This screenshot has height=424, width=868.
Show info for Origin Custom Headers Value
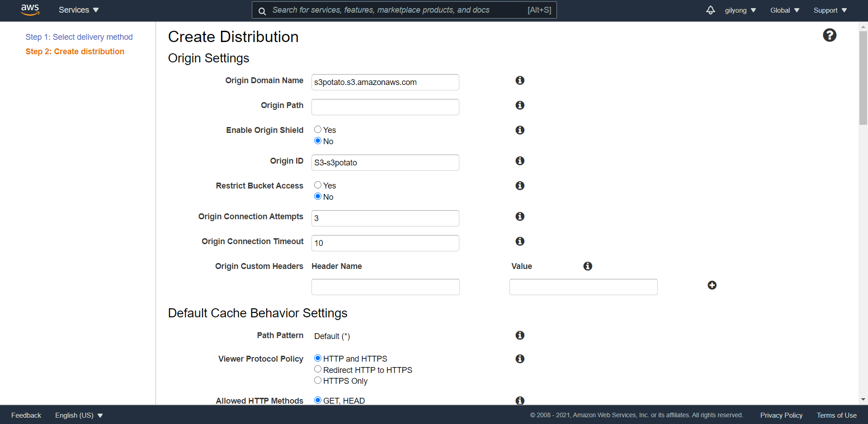pos(588,266)
